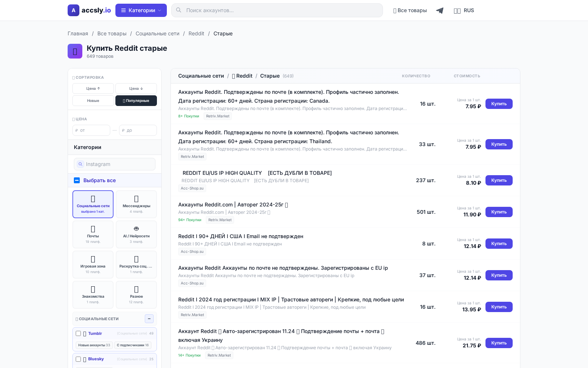
Task: Select Почты category tile
Action: point(93,234)
